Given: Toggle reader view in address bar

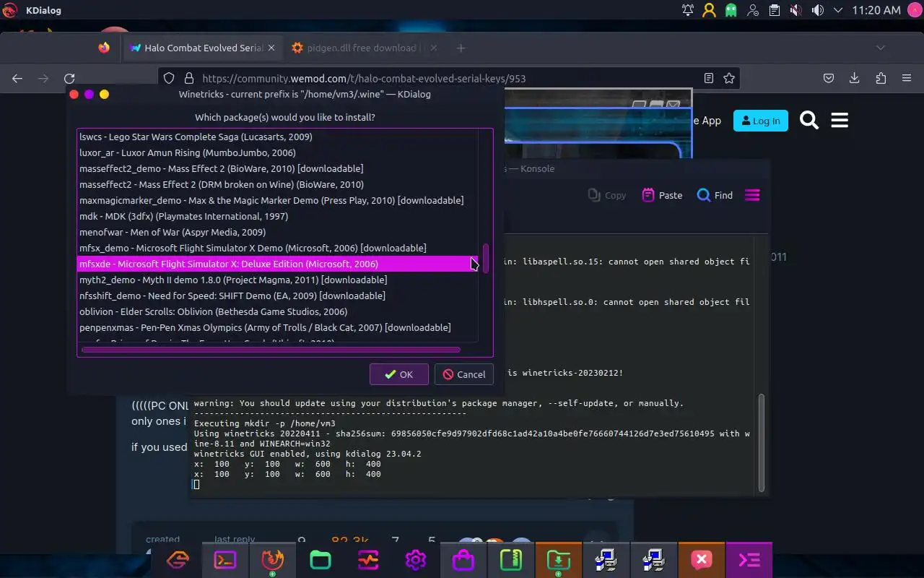Looking at the screenshot, I should tap(709, 78).
